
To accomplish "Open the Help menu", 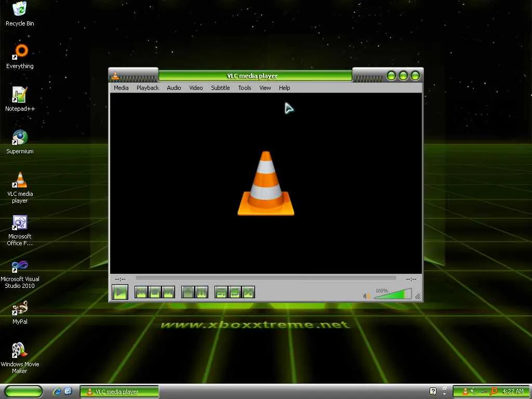I will 284,88.
